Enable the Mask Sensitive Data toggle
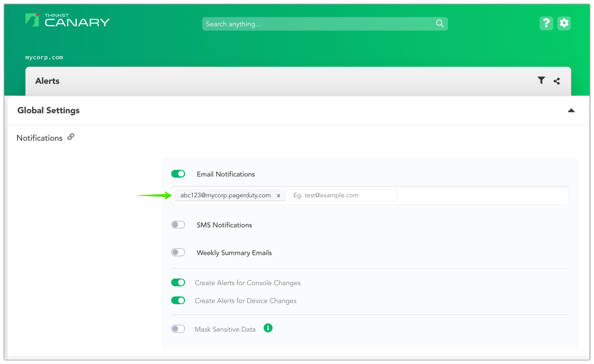Screen dimensions: 594x364 [178, 329]
